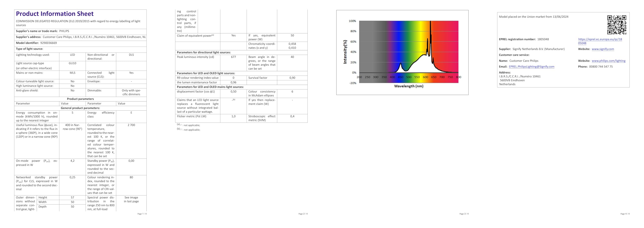Click the Wavelength (nm) axis label
Image resolution: width=644 pixels, height=228 pixels.
point(409,86)
